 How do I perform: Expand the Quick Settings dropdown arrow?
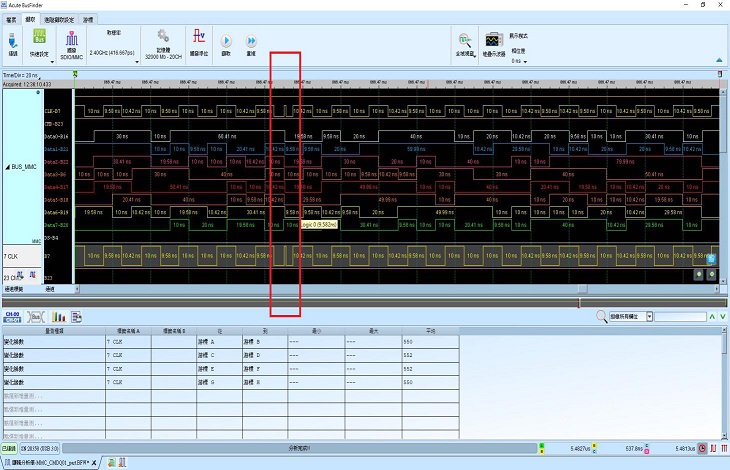[x=50, y=60]
